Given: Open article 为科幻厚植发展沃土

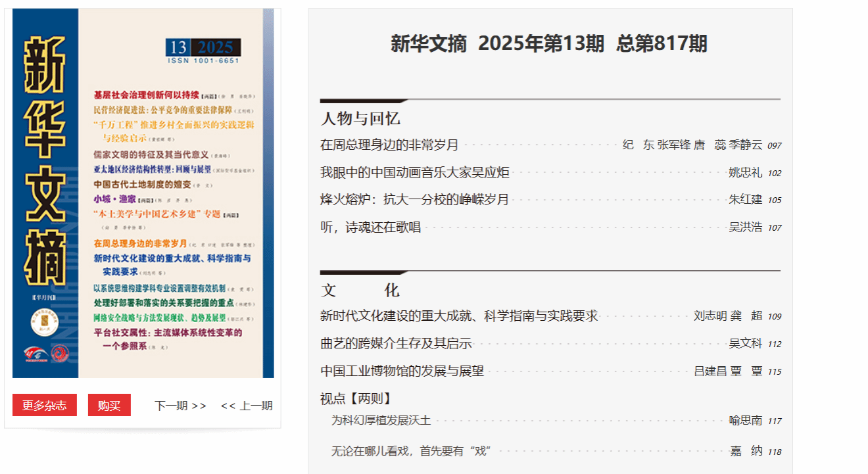Looking at the screenshot, I should (381, 420).
